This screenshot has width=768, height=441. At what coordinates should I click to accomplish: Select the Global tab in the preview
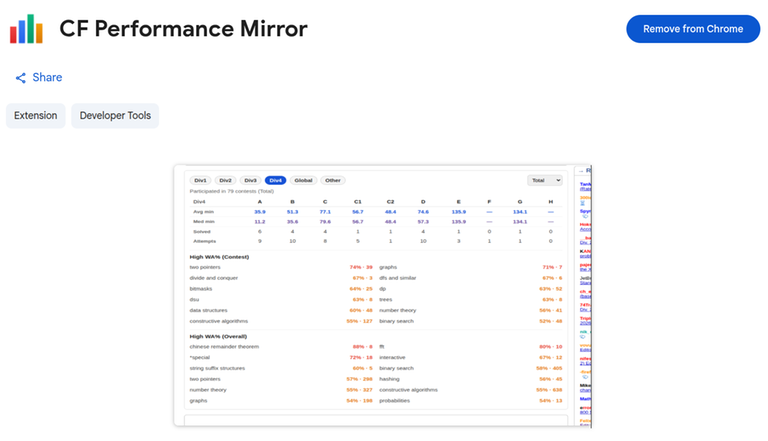[303, 180]
